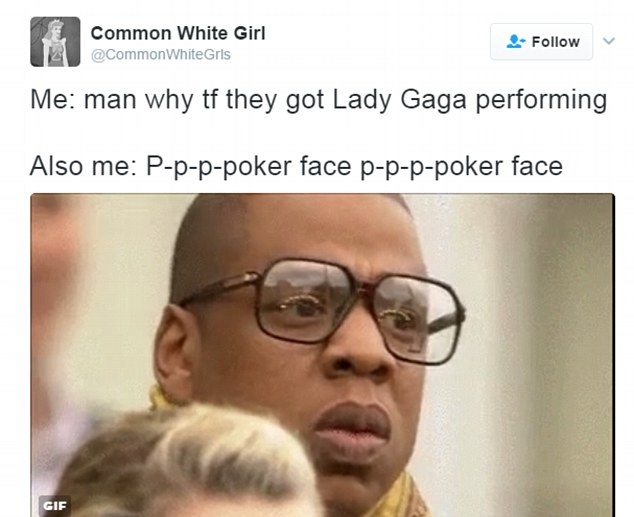Viewport: 634px width, 517px height.
Task: Follow the Common White Girl account
Action: coord(541,42)
